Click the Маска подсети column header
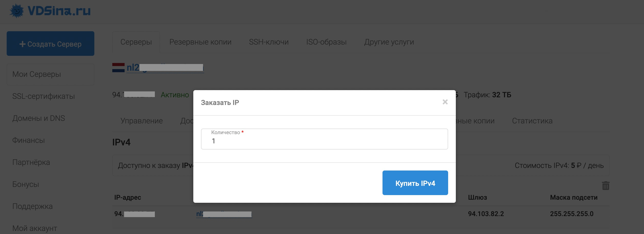Image resolution: width=644 pixels, height=234 pixels. [574, 197]
